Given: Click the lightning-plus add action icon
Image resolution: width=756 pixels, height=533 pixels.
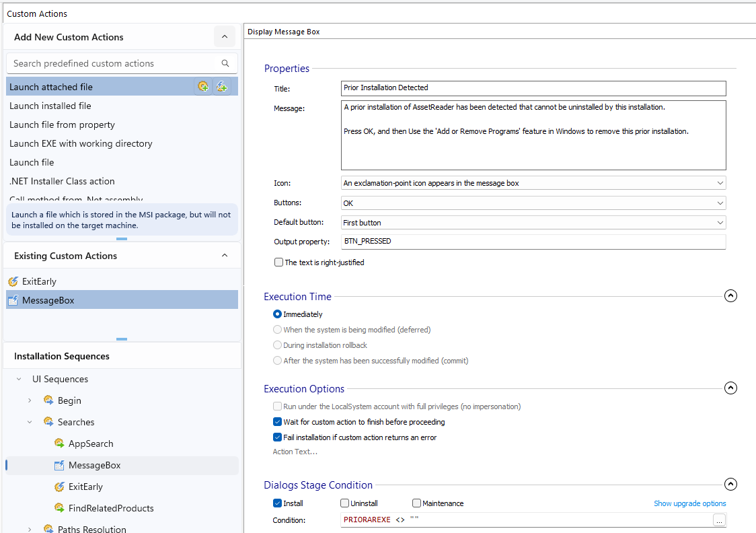Looking at the screenshot, I should (222, 86).
